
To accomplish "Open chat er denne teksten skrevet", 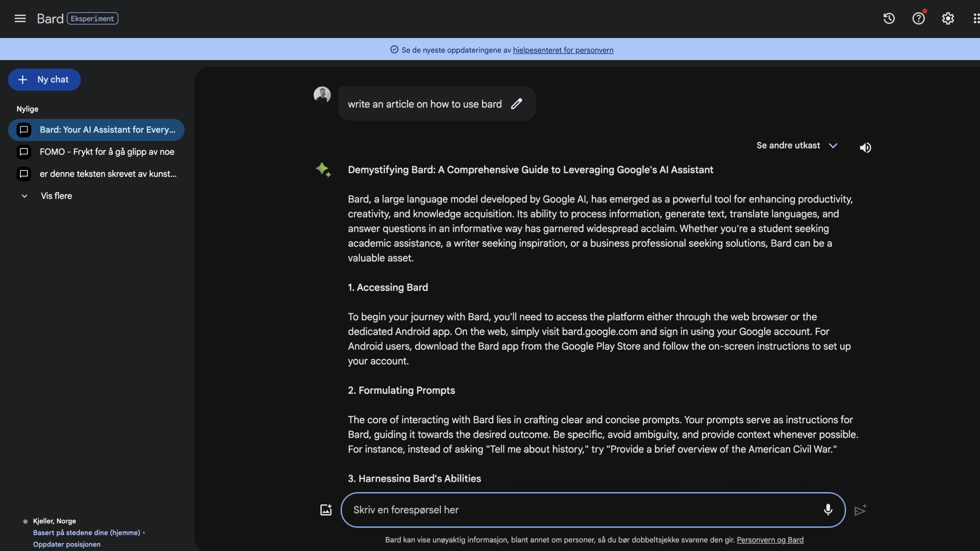I will (x=108, y=174).
